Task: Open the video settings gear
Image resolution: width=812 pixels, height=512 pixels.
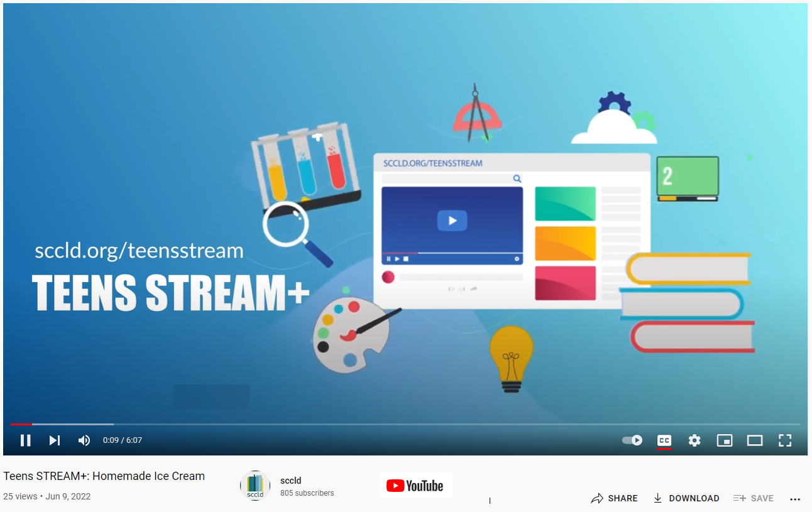Action: pos(694,440)
